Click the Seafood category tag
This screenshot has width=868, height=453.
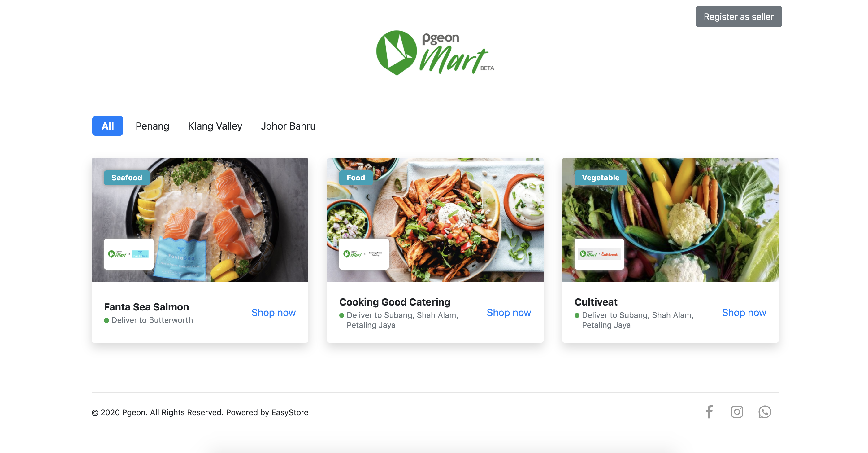[127, 178]
